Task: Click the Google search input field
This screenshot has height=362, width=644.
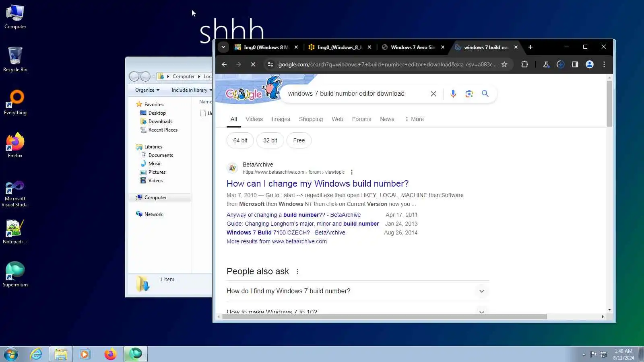Action: point(354,94)
